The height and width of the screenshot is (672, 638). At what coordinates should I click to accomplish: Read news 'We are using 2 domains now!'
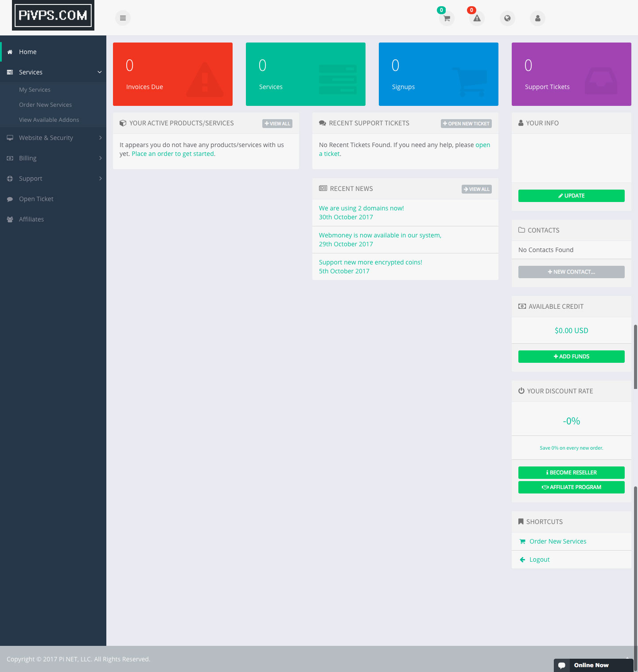[x=362, y=208]
